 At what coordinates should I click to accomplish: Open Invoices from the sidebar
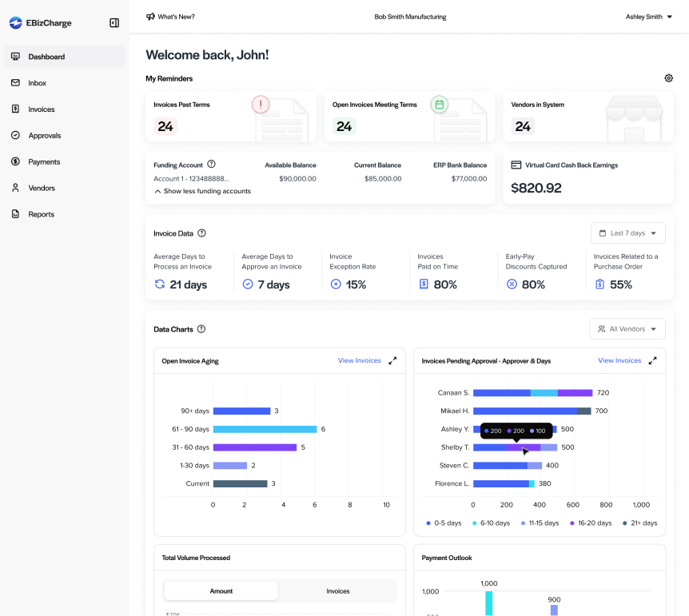click(x=65, y=109)
